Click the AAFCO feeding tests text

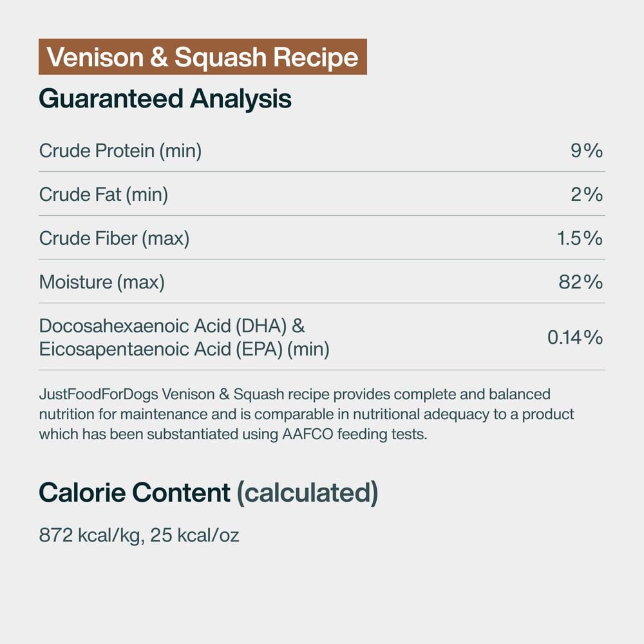click(354, 434)
